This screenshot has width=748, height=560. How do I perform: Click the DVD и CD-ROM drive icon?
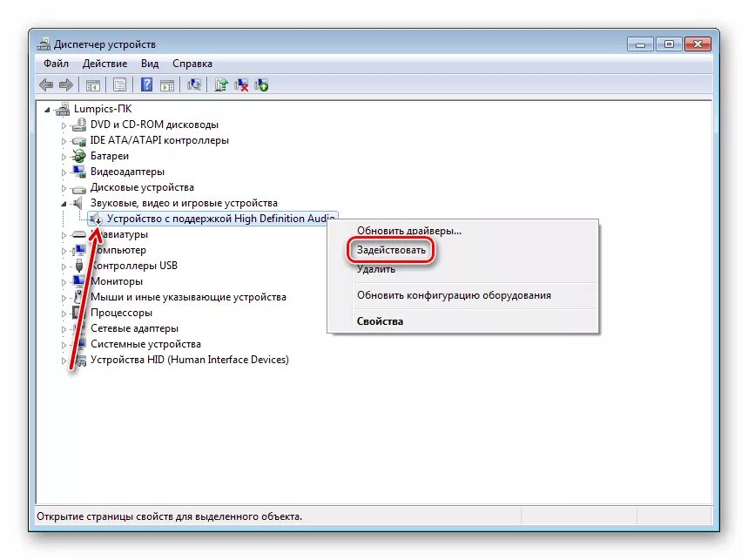[x=78, y=125]
